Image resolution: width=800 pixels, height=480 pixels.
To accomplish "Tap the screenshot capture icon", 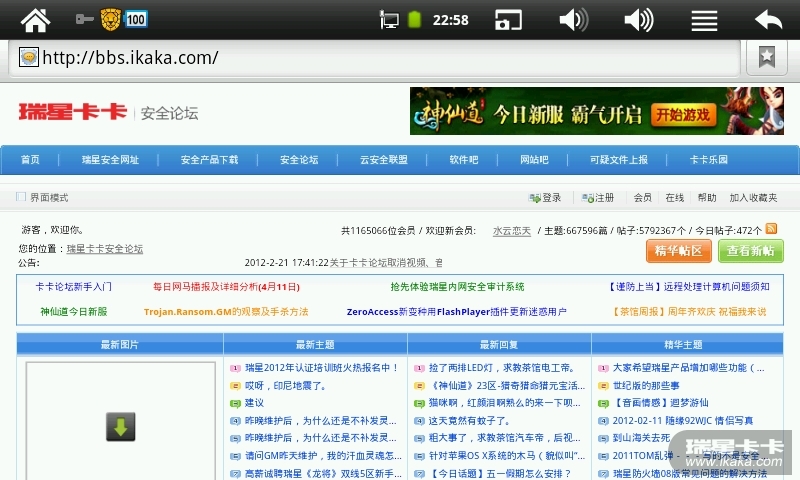I will [x=508, y=20].
